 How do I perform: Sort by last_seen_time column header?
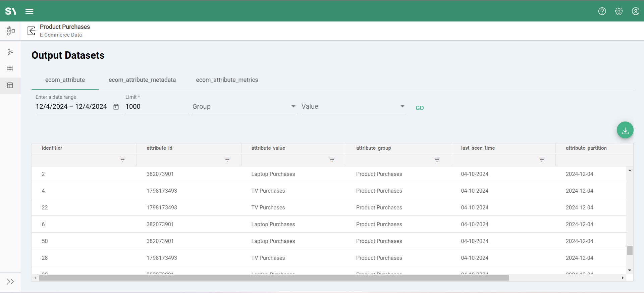[478, 148]
